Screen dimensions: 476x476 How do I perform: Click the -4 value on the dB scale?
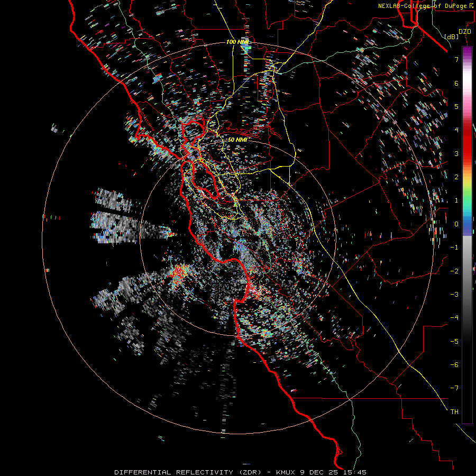[454, 318]
